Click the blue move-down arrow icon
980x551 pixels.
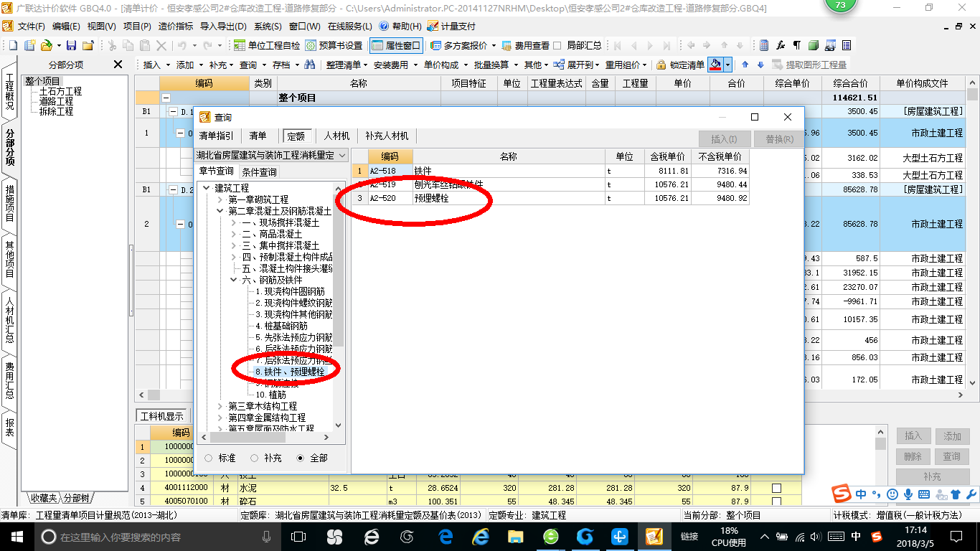click(x=760, y=65)
